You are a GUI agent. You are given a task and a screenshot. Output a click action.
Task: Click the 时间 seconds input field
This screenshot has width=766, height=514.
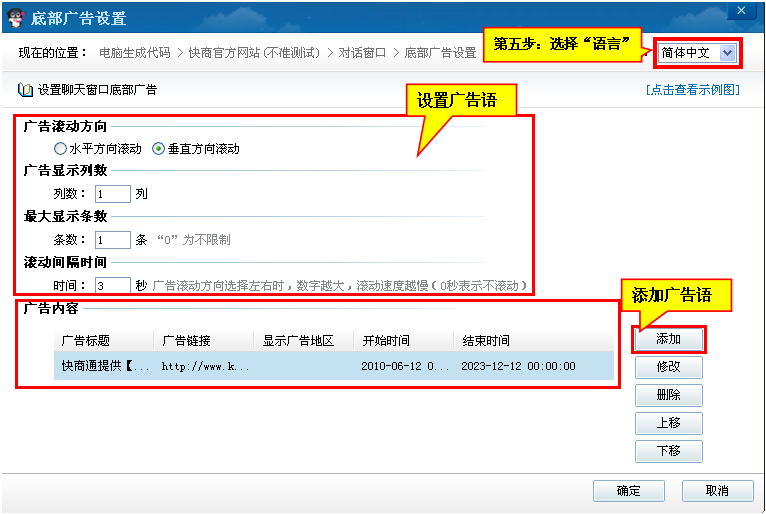tap(112, 286)
